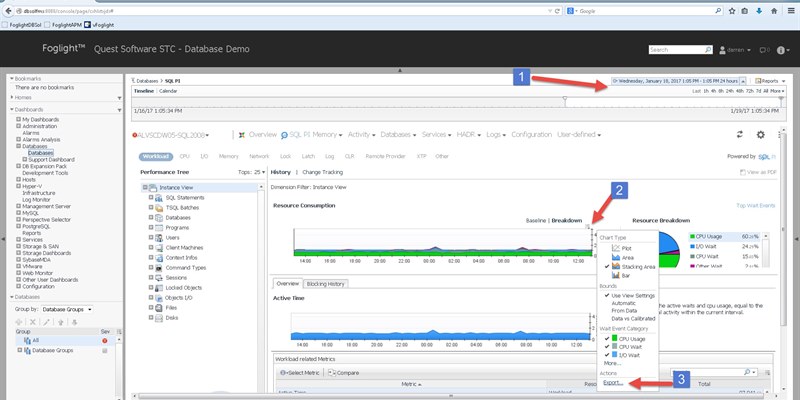Click the help info icon in header
The image size is (800, 400).
[781, 50]
